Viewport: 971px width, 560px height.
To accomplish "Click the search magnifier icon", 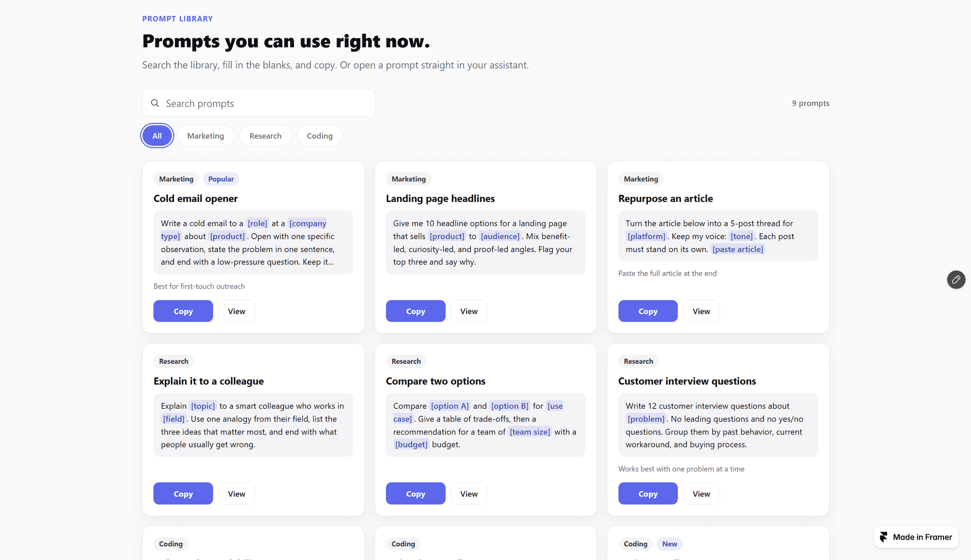I will tap(155, 103).
